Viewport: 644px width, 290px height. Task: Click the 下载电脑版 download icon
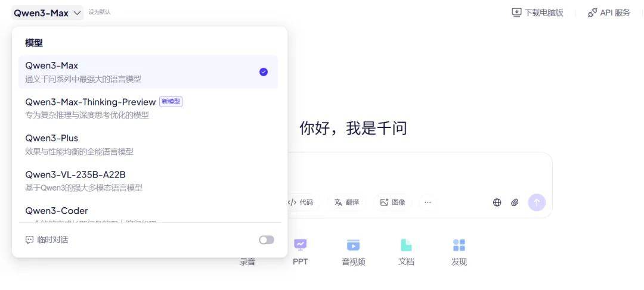[516, 13]
